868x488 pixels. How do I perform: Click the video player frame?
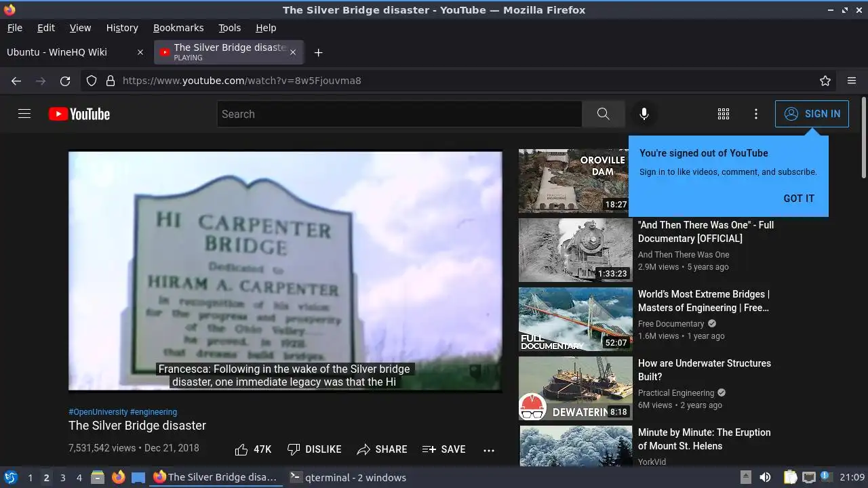[x=285, y=271]
